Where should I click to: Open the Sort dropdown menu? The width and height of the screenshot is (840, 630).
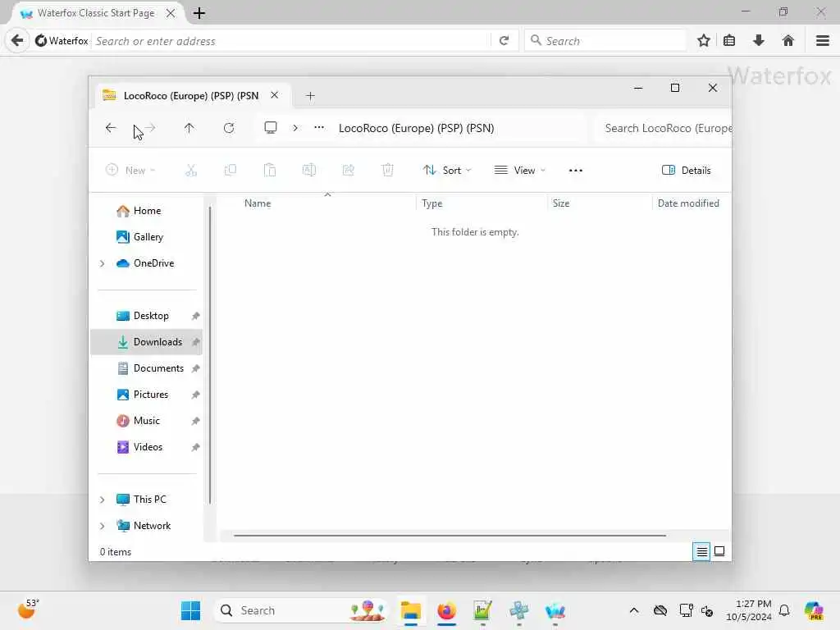pos(447,171)
